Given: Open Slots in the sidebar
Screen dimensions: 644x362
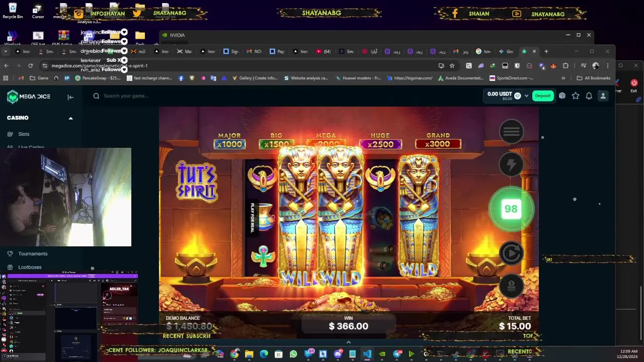Looking at the screenshot, I should [24, 134].
